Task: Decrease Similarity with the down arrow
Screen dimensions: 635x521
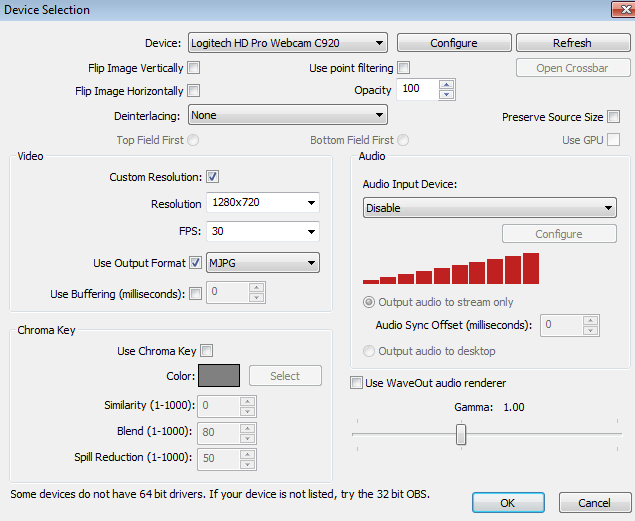Action: click(247, 412)
